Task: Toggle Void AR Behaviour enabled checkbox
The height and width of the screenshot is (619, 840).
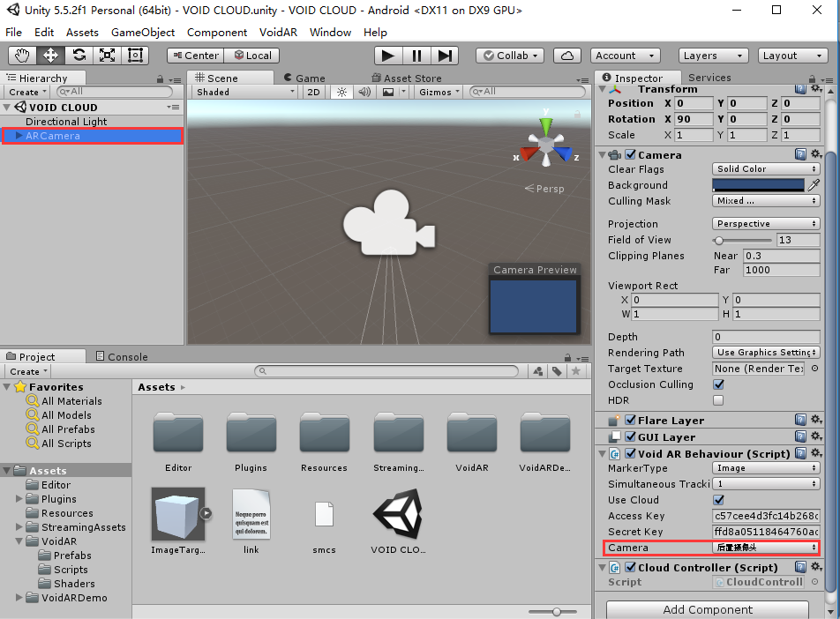Action: [631, 453]
